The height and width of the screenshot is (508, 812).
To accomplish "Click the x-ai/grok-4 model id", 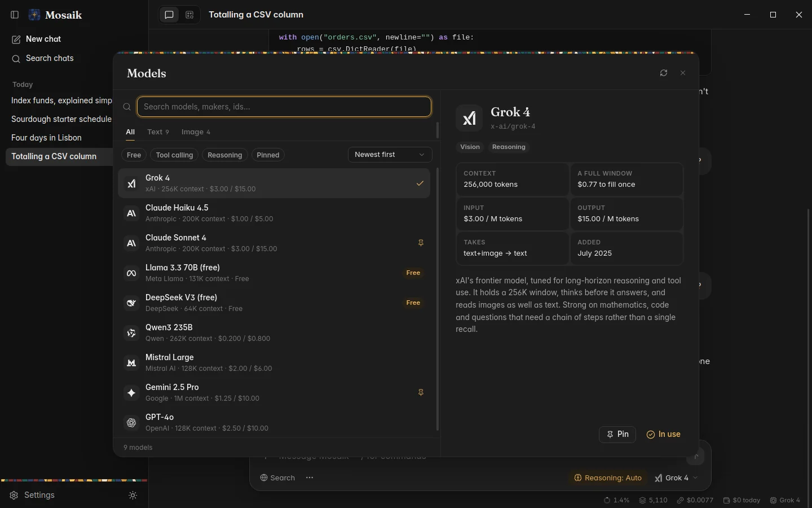I will pos(513,127).
